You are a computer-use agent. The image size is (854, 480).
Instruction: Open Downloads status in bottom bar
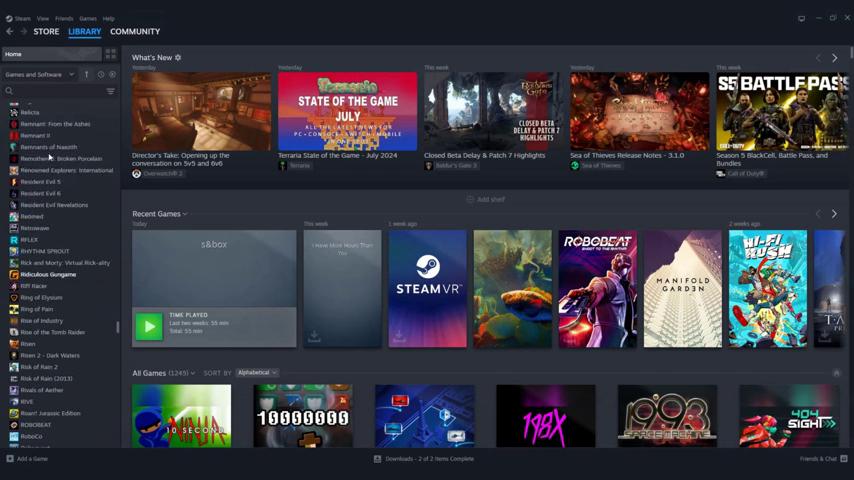[423, 459]
